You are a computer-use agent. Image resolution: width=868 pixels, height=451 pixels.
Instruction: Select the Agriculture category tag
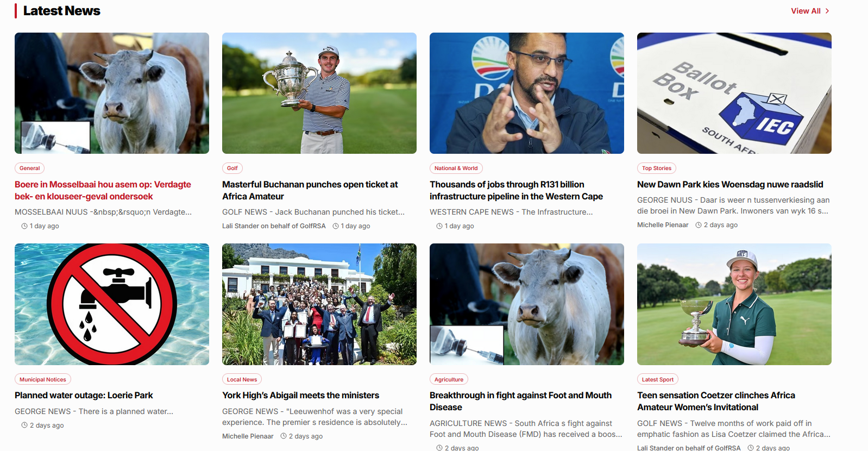449,379
